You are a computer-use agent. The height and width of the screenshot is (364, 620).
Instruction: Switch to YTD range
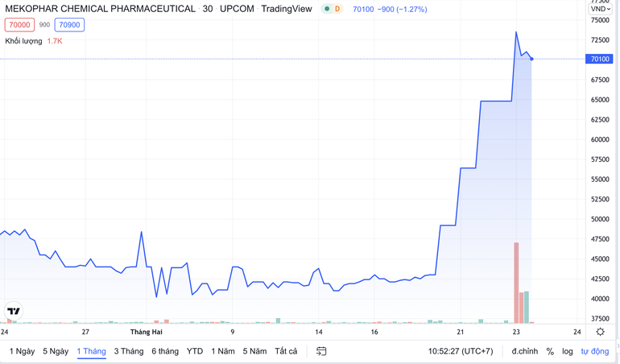[x=195, y=351]
